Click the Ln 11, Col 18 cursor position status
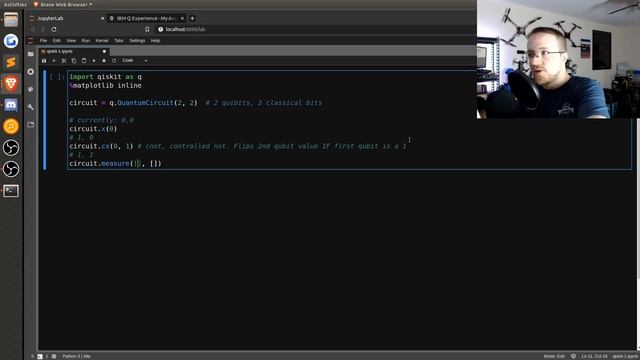This screenshot has height=360, width=640. click(594, 356)
